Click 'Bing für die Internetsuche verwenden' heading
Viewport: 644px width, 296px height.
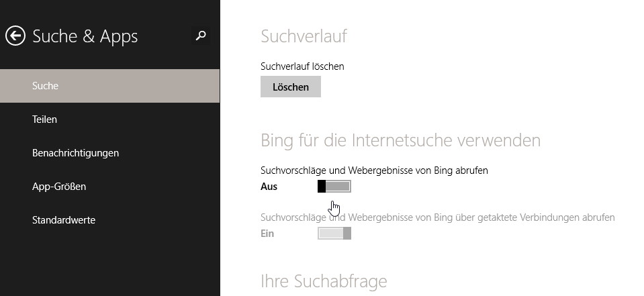(400, 140)
